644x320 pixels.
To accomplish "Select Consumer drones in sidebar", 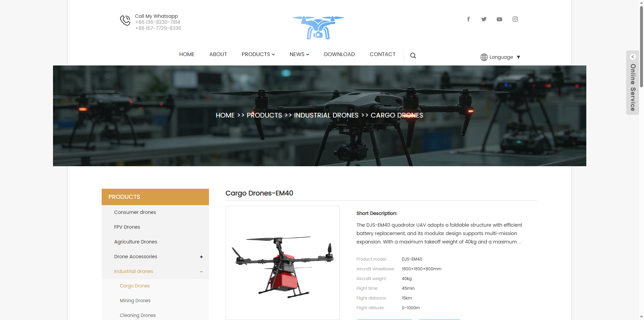I will [x=135, y=212].
